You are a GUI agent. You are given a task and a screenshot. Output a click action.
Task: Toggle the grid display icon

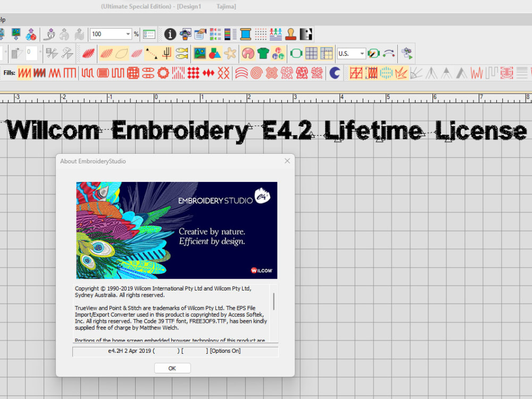pos(311,53)
